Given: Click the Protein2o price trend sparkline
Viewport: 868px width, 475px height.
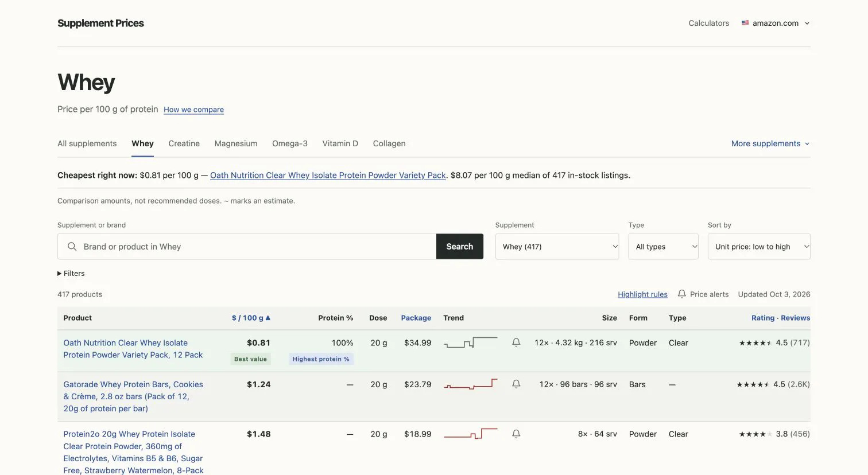Looking at the screenshot, I should tap(470, 434).
